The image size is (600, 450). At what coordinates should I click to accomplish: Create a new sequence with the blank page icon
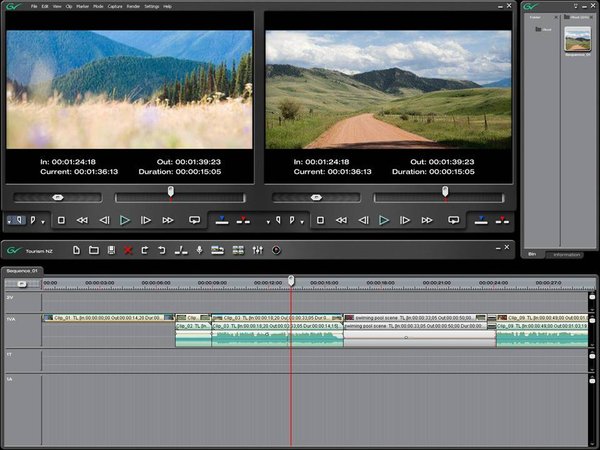coord(76,249)
